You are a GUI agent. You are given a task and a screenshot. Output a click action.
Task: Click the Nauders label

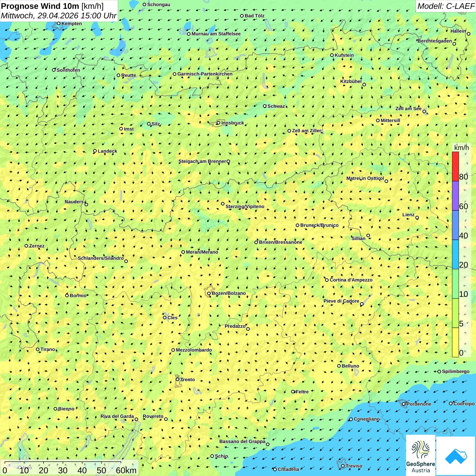(74, 202)
